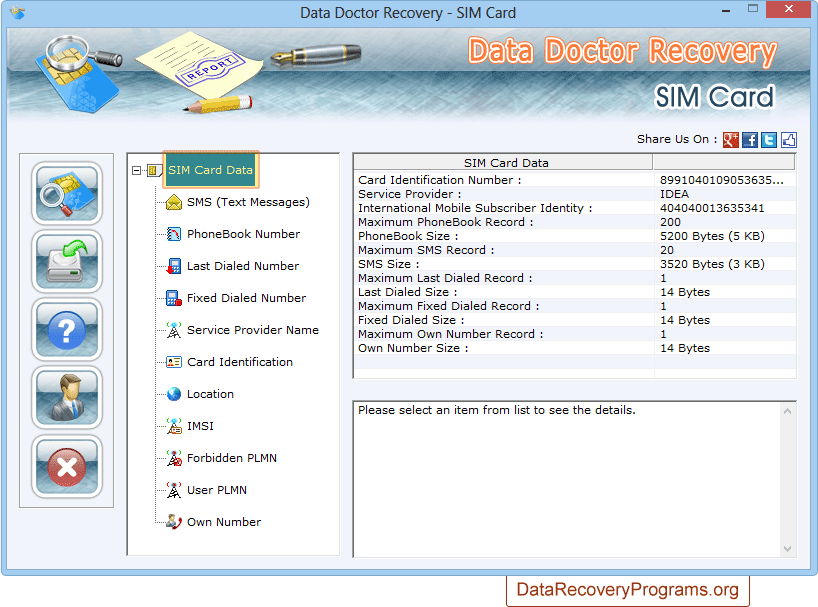
Task: Maximize the Data Doctor Recovery window
Action: click(x=752, y=9)
